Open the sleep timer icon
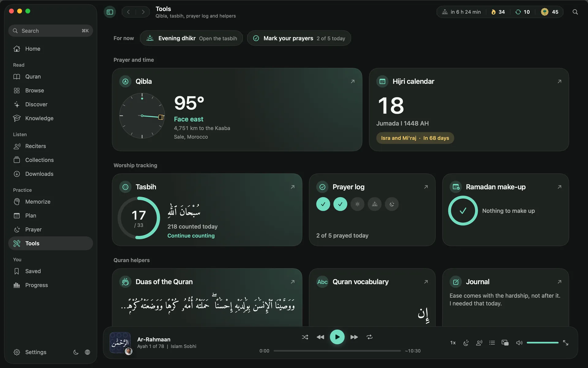Image resolution: width=588 pixels, height=368 pixels. click(466, 343)
